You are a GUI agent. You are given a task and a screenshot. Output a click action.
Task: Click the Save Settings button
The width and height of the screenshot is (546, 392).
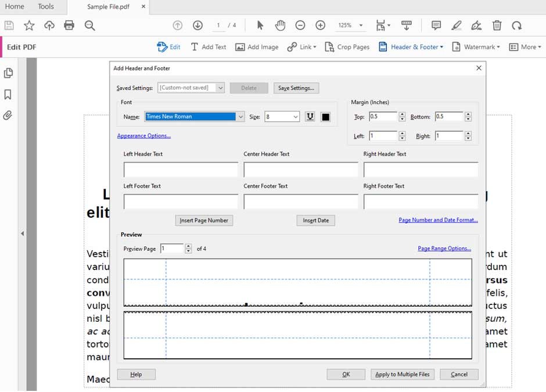(296, 88)
